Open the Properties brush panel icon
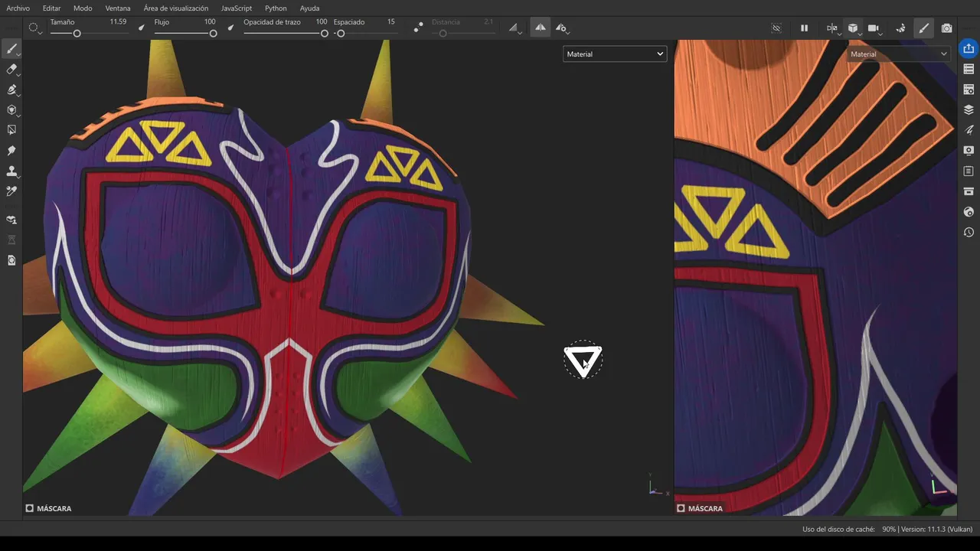Screen dimensions: 980x551 click(x=969, y=130)
